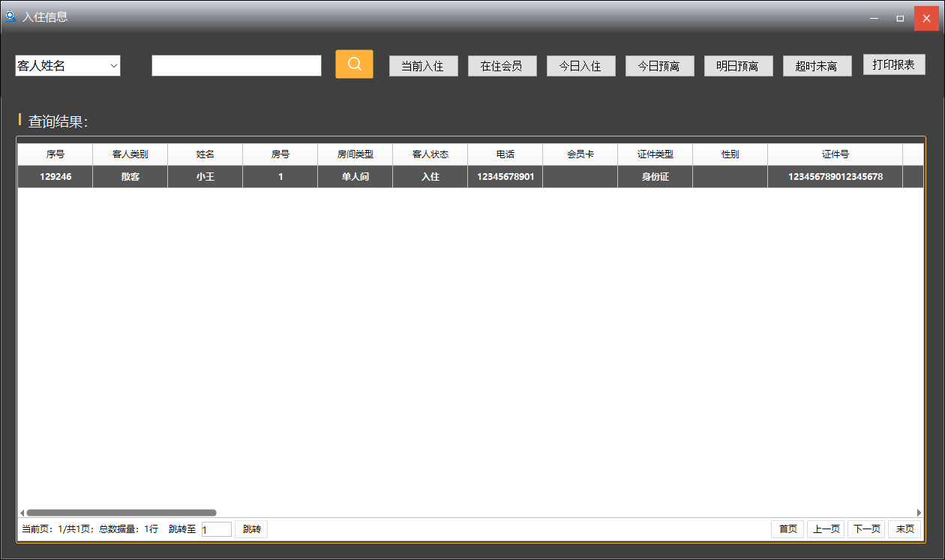The height and width of the screenshot is (560, 945).
Task: Filter 超时未离 overdue guests
Action: 817,66
